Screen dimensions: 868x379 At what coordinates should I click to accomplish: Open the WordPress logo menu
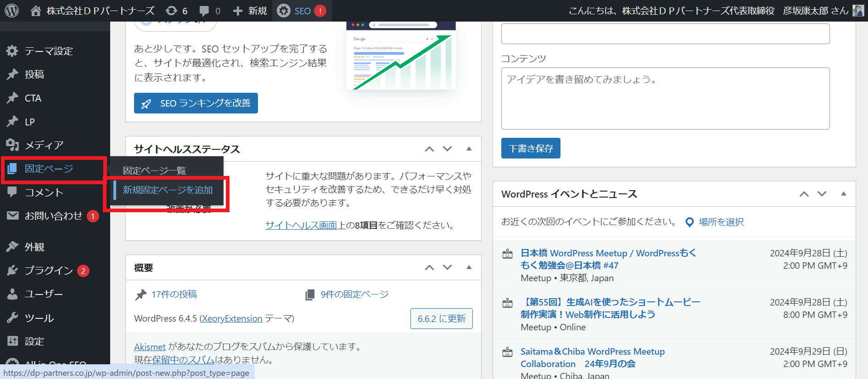pyautogui.click(x=11, y=11)
